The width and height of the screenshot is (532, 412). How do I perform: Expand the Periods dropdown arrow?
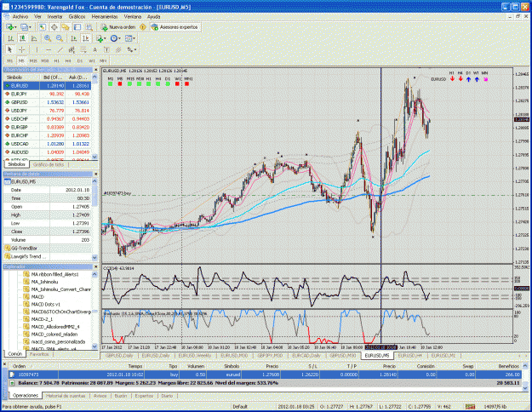119,38
